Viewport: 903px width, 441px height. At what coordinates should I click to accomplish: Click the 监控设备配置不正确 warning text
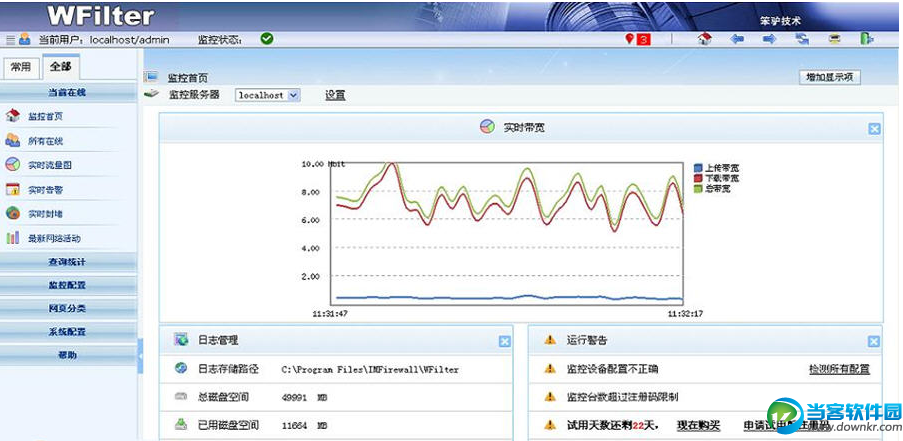click(612, 369)
